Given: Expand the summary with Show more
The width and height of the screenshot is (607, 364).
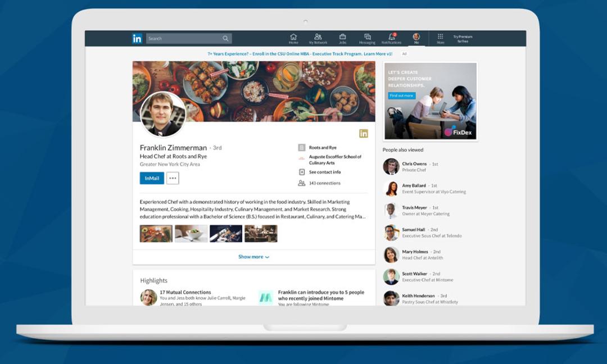Looking at the screenshot, I should 253,257.
